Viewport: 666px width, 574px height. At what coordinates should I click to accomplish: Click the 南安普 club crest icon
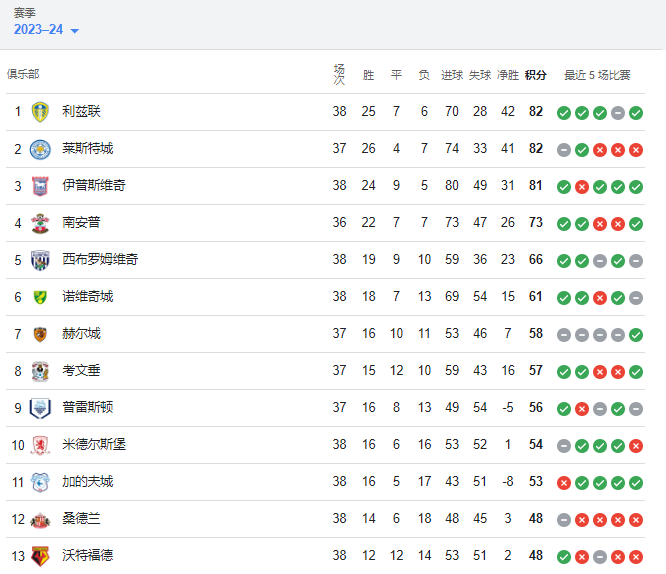40,223
